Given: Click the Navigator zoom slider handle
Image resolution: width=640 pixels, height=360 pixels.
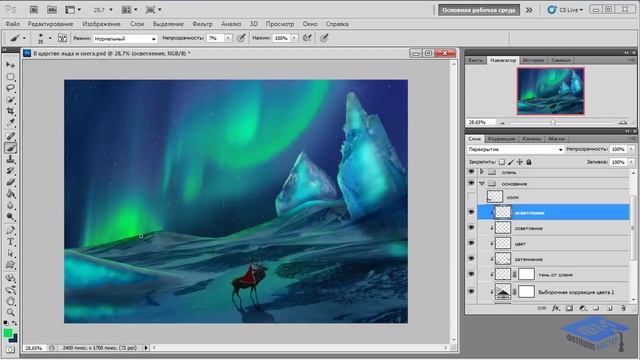Looking at the screenshot, I should [553, 122].
